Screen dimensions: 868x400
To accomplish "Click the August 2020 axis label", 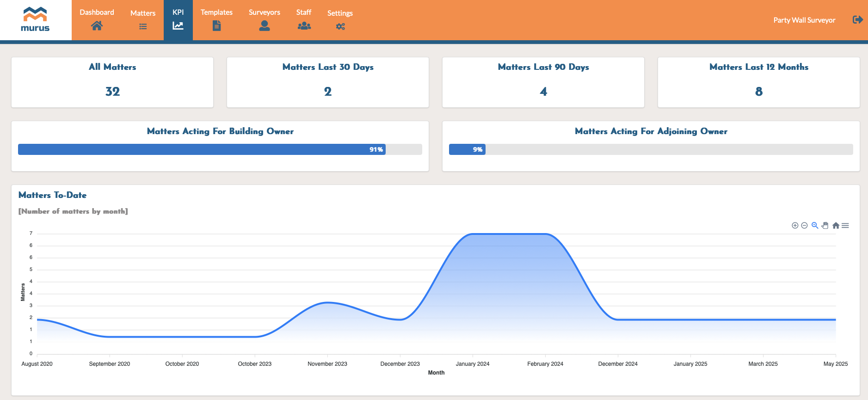I will click(37, 364).
